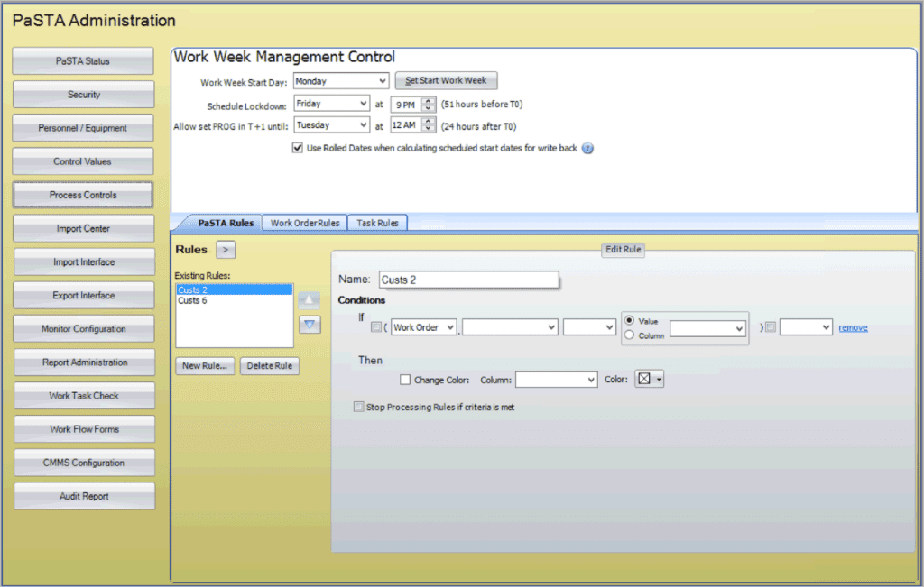Check Stop Processing Rules if criteria is met
This screenshot has height=587, width=924.
coord(360,408)
